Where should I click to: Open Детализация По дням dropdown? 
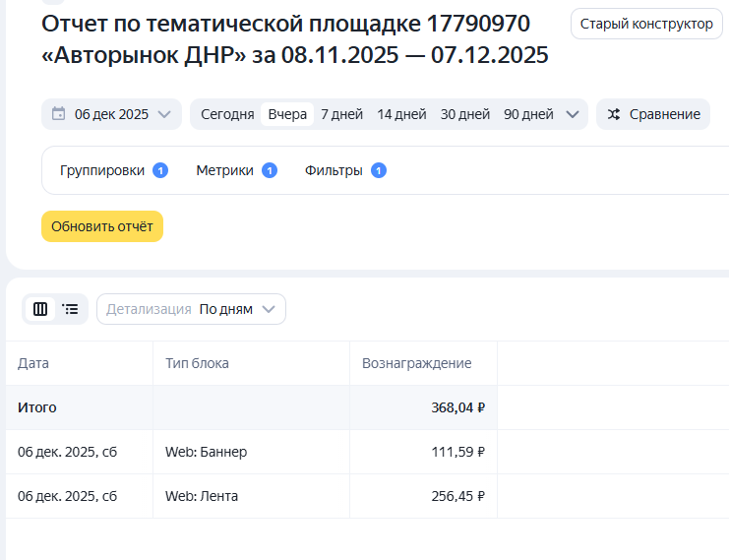192,309
